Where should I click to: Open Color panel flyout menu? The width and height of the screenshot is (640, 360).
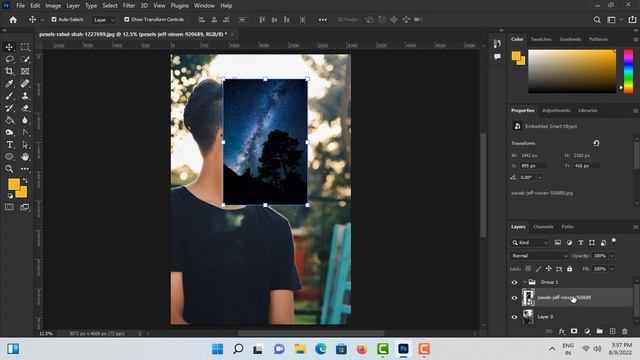(636, 39)
